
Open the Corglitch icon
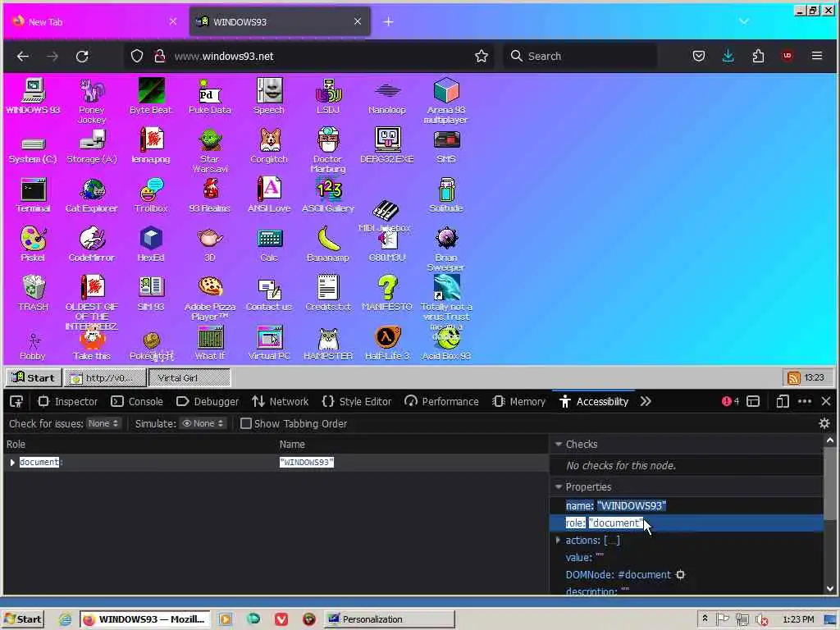click(269, 145)
